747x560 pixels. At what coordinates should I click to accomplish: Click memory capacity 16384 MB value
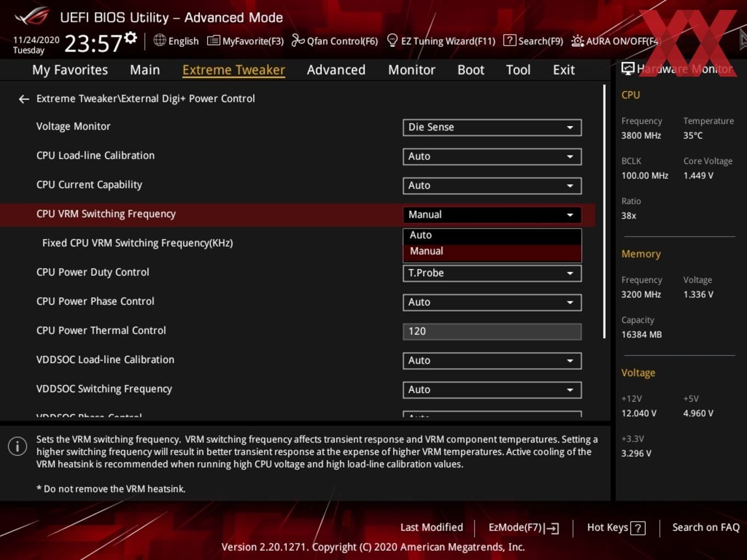pos(642,335)
